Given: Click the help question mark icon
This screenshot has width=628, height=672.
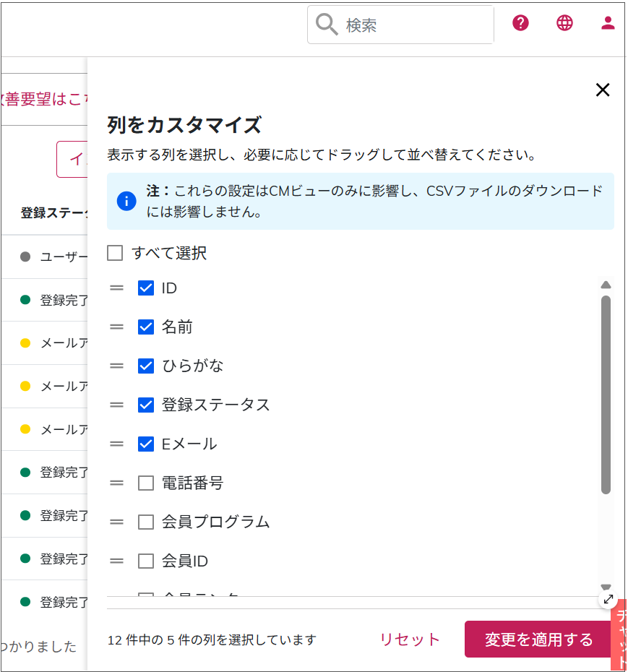Looking at the screenshot, I should [520, 23].
